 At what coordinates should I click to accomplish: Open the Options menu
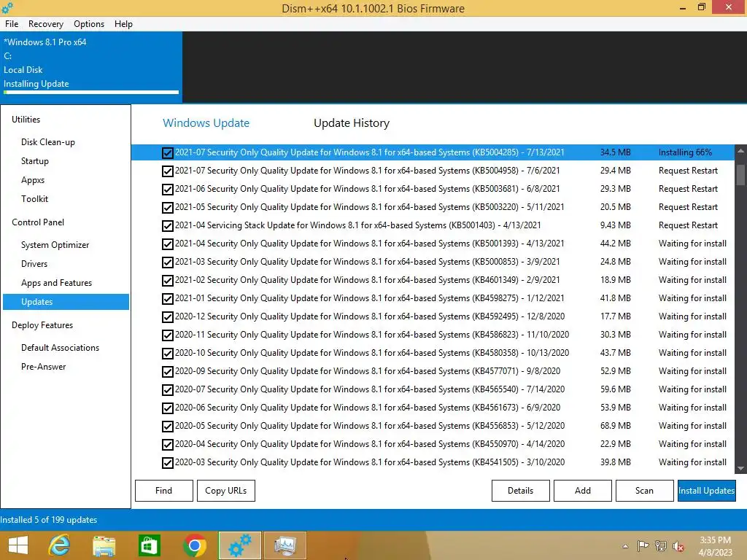point(88,24)
